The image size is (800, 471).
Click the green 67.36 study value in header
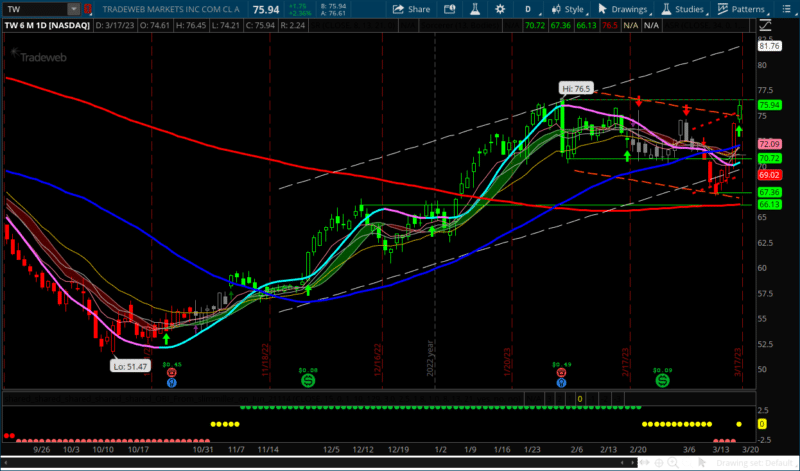tap(560, 25)
